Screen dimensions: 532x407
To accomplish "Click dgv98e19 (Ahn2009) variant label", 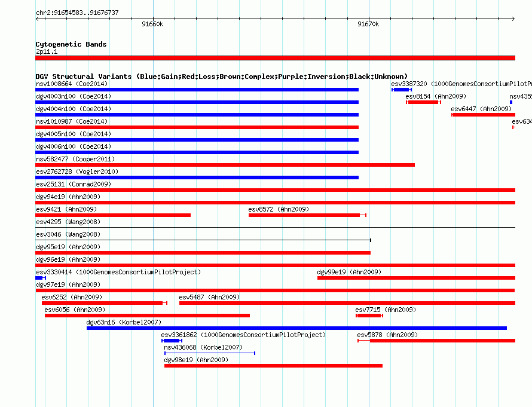I will [196, 360].
